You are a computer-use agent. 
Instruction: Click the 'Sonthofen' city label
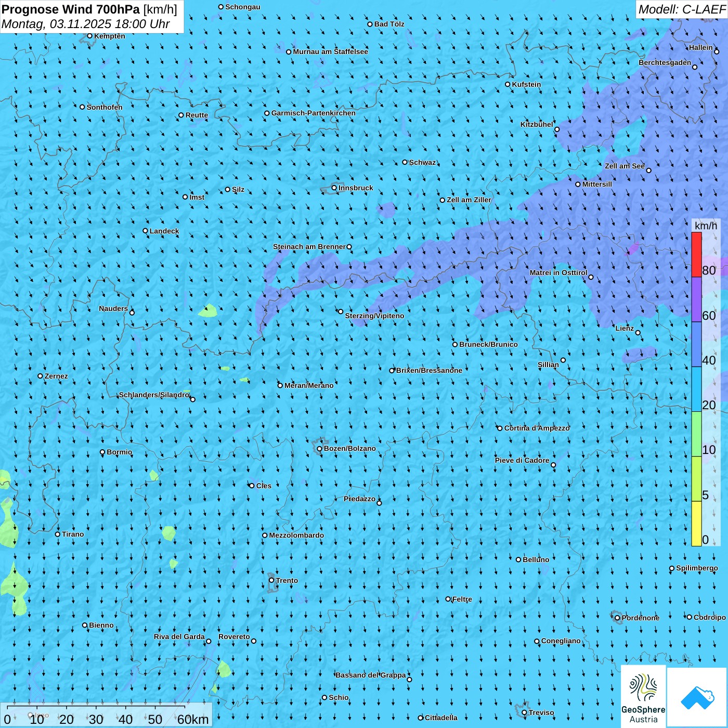point(105,107)
